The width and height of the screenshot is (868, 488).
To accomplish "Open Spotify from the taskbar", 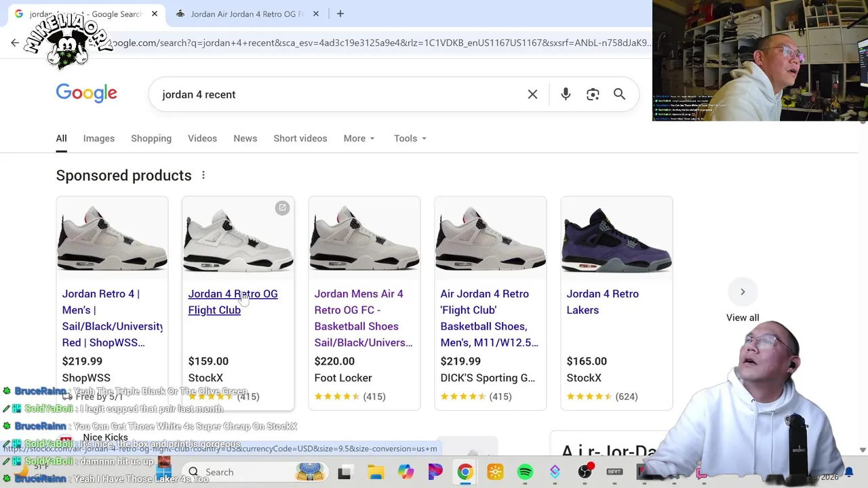I will (525, 472).
